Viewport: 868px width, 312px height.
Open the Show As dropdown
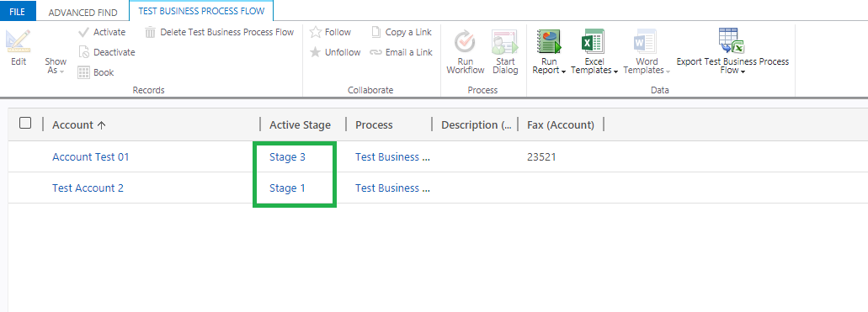[56, 66]
